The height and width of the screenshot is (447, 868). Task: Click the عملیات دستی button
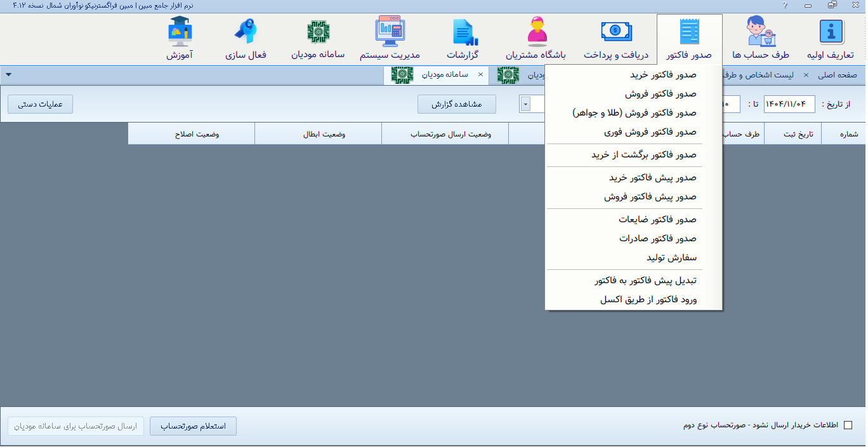[40, 104]
